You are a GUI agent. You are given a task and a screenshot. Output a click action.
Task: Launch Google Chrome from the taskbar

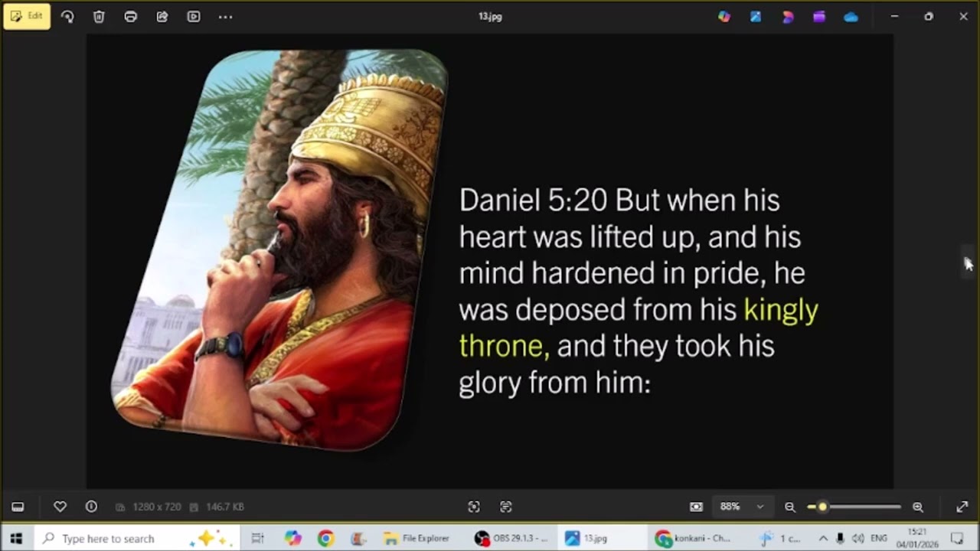tap(325, 538)
